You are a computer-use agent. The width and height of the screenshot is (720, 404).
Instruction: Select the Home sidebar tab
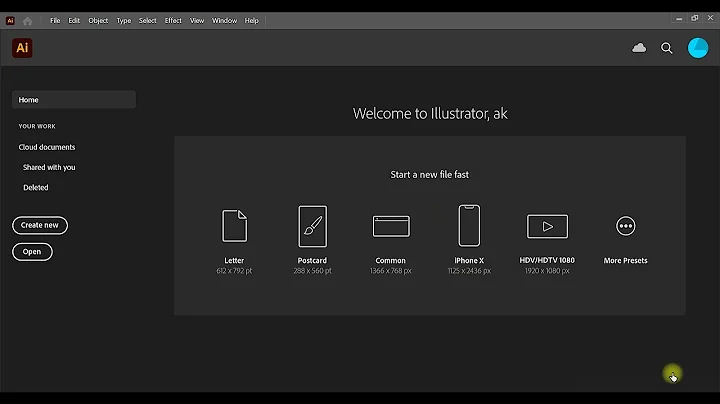74,100
